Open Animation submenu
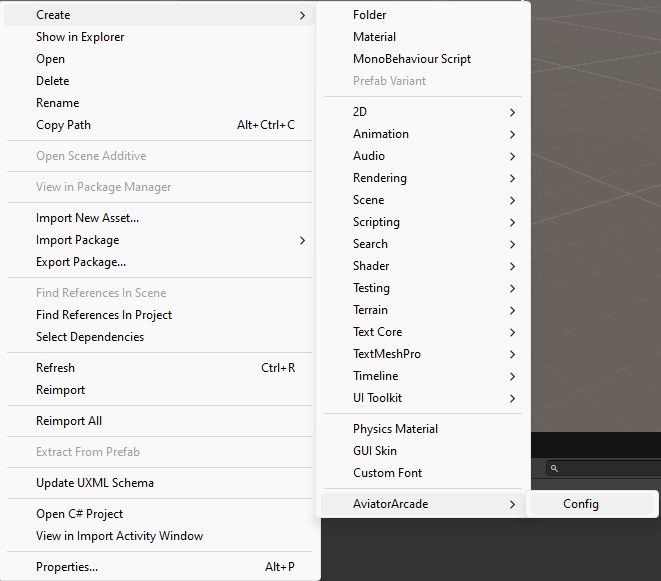The width and height of the screenshot is (661, 581). (x=423, y=134)
